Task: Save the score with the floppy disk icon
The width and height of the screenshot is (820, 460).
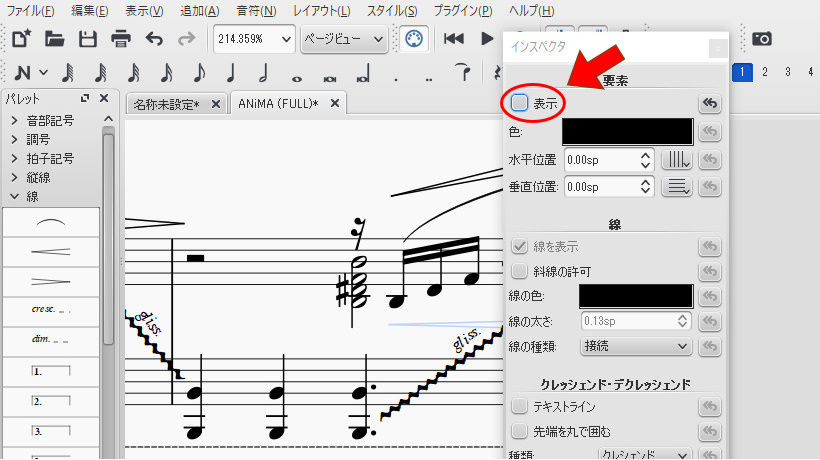Action: pyautogui.click(x=87, y=39)
